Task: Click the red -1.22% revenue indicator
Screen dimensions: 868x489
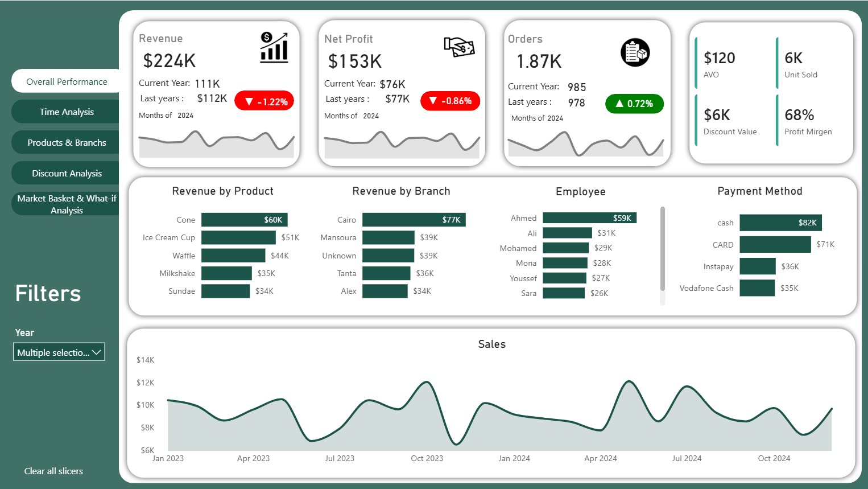Action: [264, 101]
